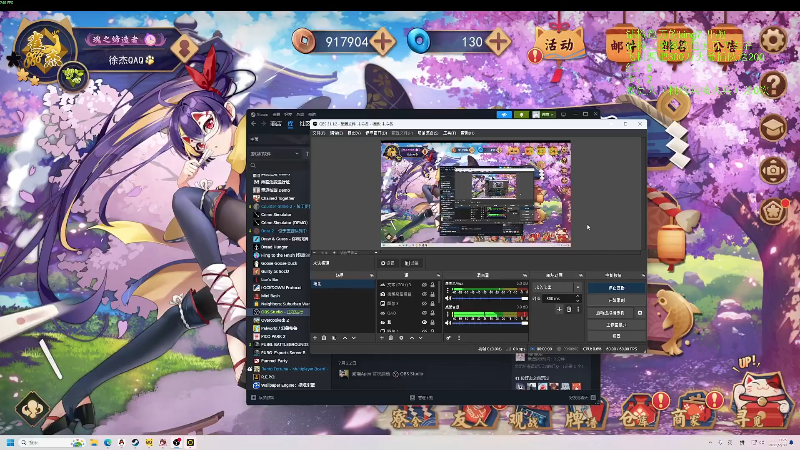Add a new source in OBS Sources panel
Image resolution: width=800 pixels, height=450 pixels.
(382, 338)
